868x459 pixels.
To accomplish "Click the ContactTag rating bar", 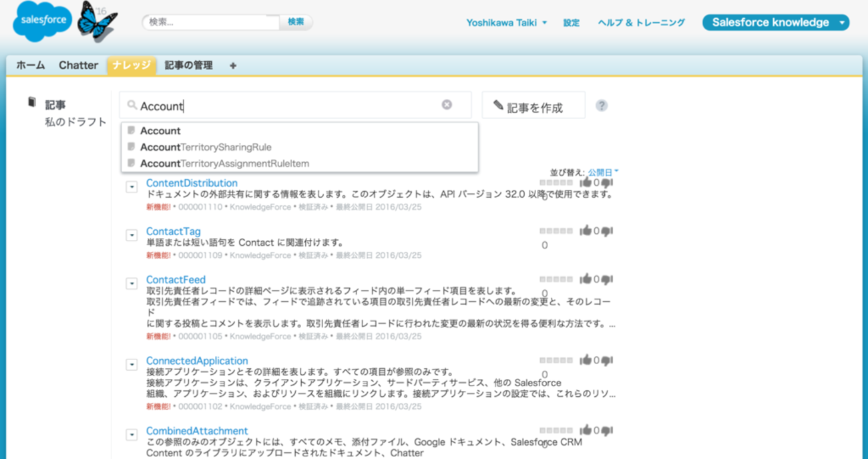I will [556, 231].
